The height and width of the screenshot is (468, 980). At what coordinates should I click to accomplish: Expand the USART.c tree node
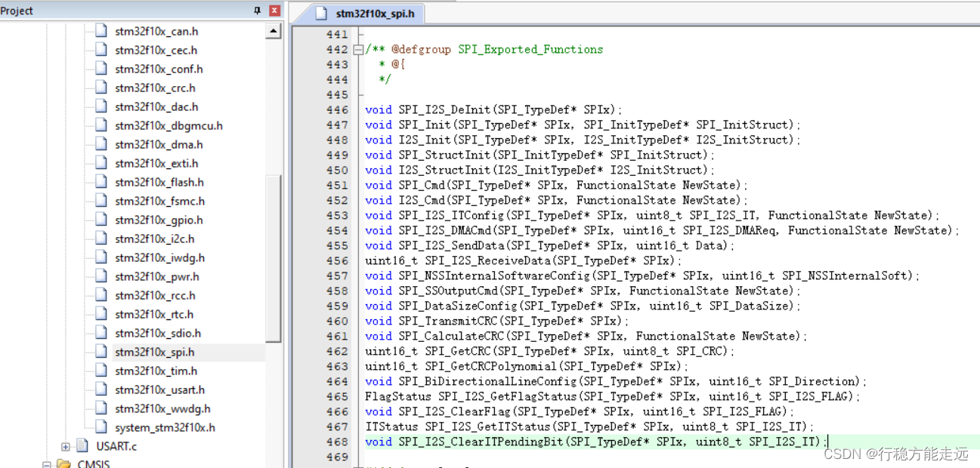(x=66, y=447)
